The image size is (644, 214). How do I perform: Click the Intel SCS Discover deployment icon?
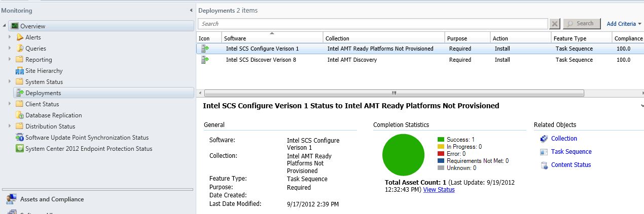pyautogui.click(x=205, y=60)
